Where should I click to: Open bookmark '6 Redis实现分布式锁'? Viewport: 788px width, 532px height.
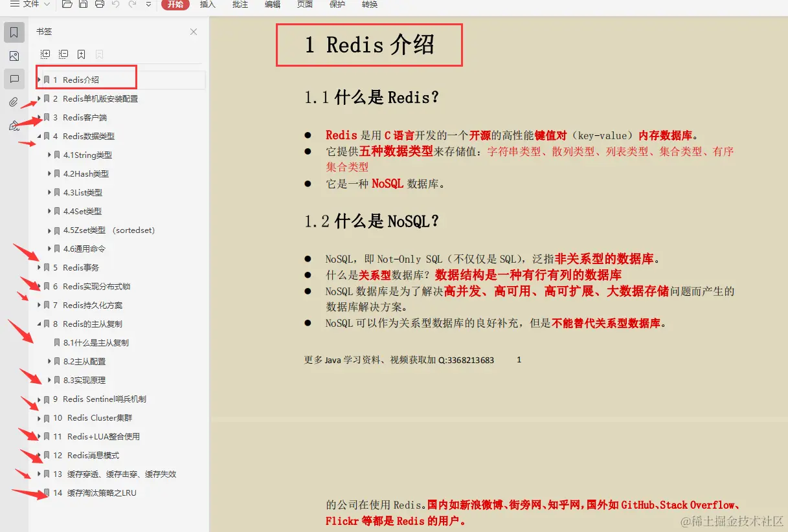pyautogui.click(x=91, y=286)
